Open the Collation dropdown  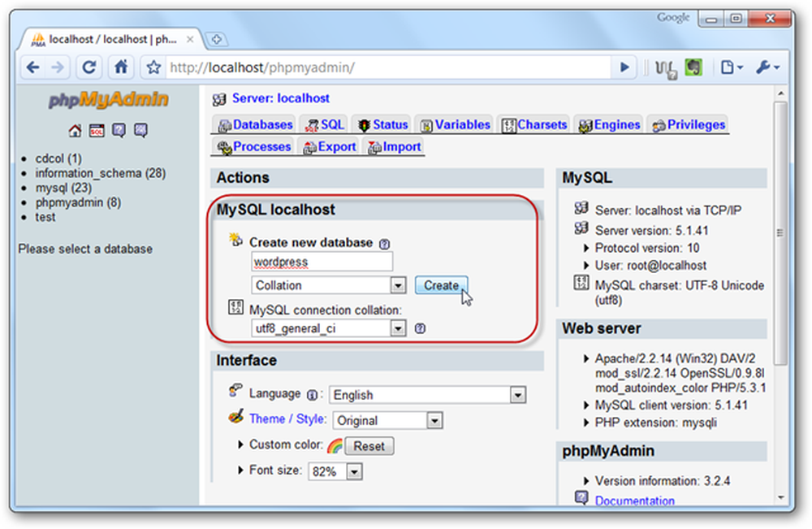328,285
